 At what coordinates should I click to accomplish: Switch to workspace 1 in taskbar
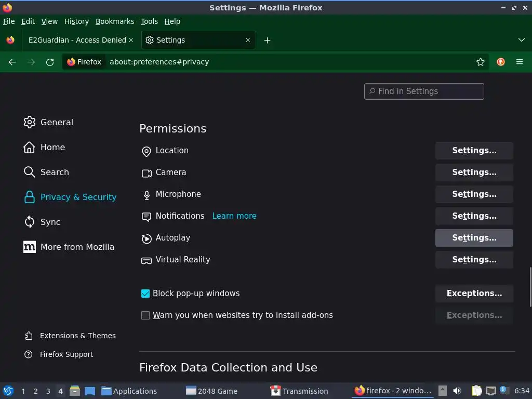pos(23,391)
